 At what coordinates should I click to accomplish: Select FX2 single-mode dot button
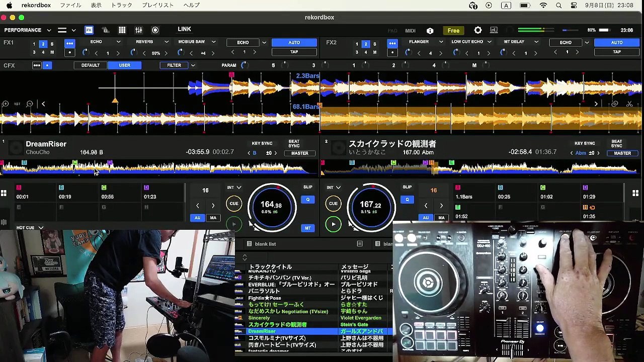tap(392, 52)
